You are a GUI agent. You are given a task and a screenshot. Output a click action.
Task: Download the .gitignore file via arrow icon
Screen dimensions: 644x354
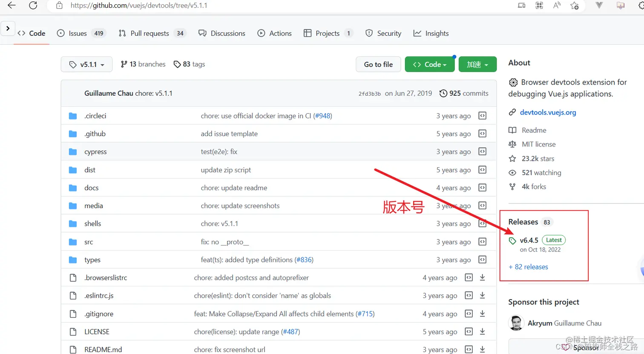coord(482,314)
